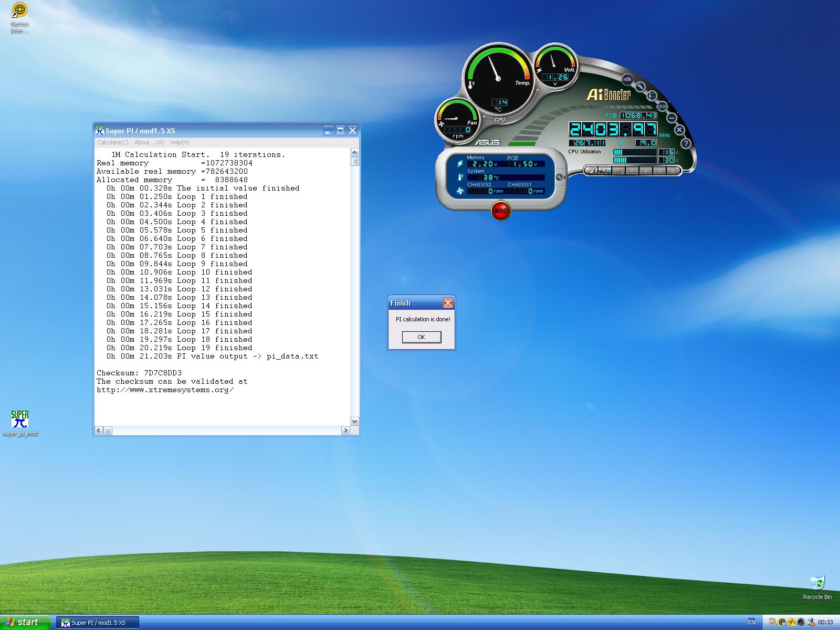Click the save floppy icon in AI Booster
840x630 pixels.
[x=673, y=171]
